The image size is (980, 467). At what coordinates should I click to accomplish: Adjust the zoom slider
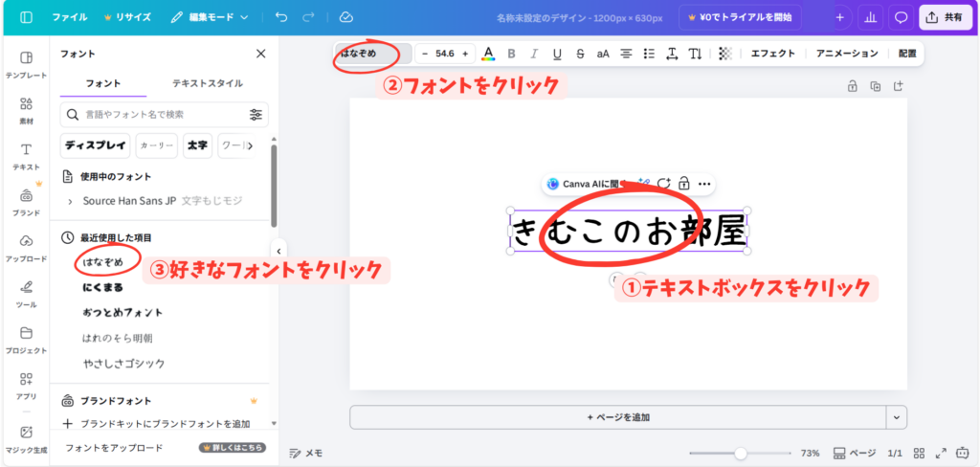tap(741, 454)
